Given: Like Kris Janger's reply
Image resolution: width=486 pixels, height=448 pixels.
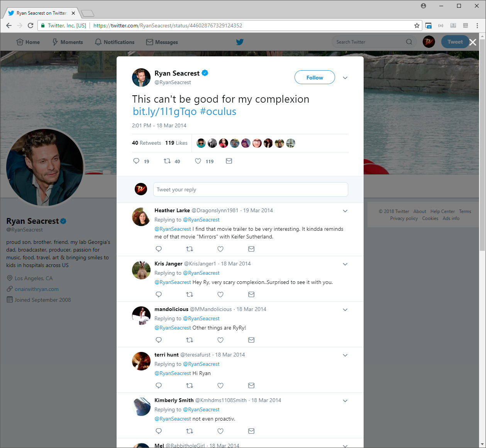Looking at the screenshot, I should coord(220,294).
